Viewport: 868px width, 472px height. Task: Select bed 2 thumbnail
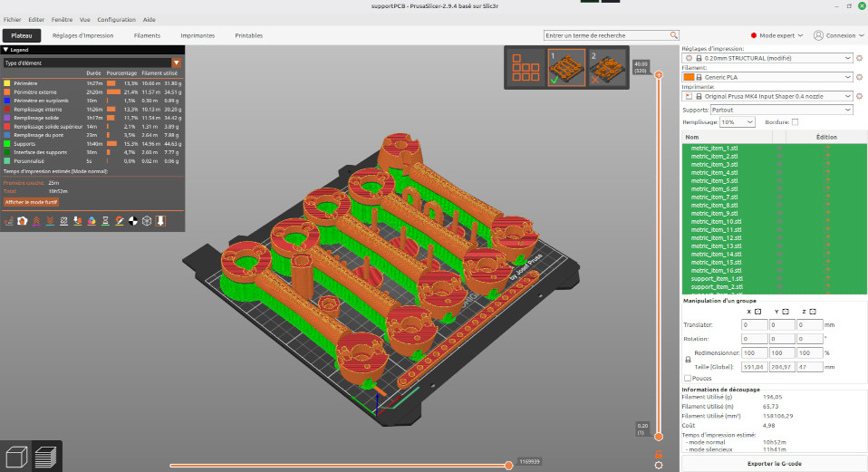(607, 68)
